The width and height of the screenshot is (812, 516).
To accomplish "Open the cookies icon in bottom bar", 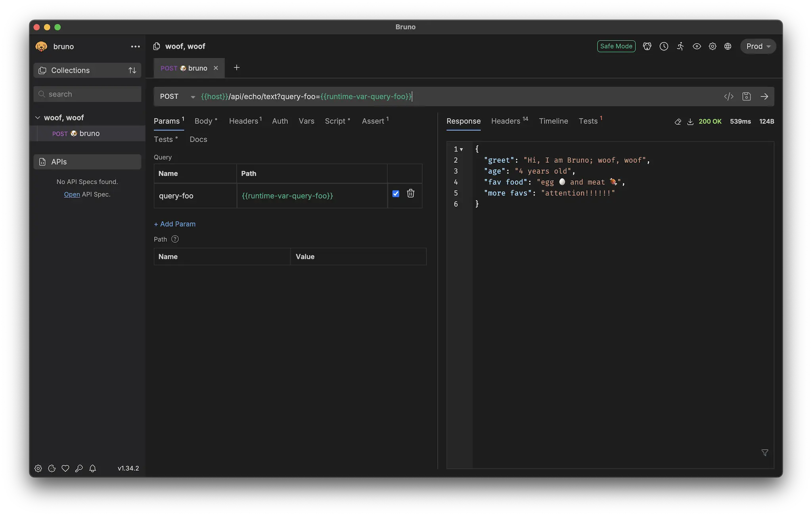I will pyautogui.click(x=52, y=468).
